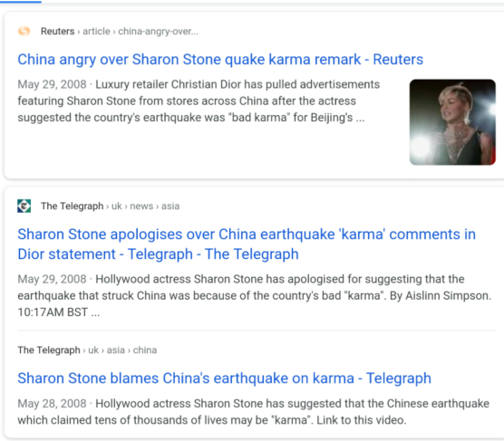Click the May 28, 2008 snippet text
Screen dimensions: 504x441
click(253, 412)
